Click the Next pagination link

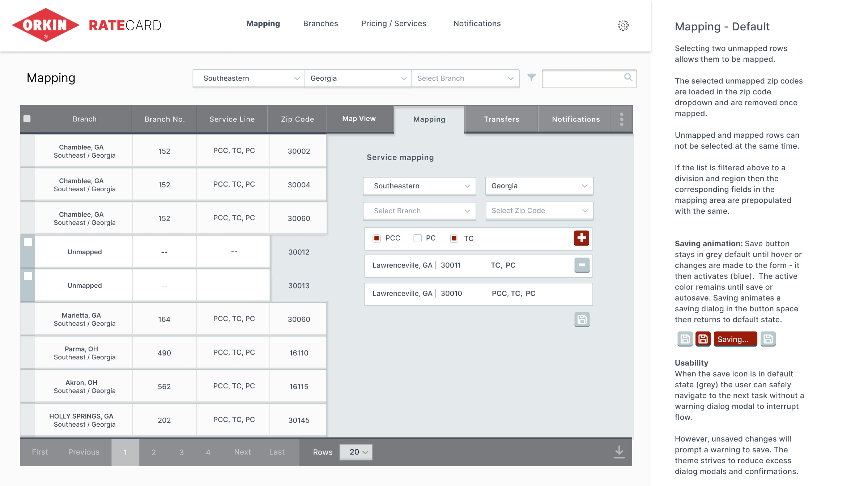tap(242, 452)
